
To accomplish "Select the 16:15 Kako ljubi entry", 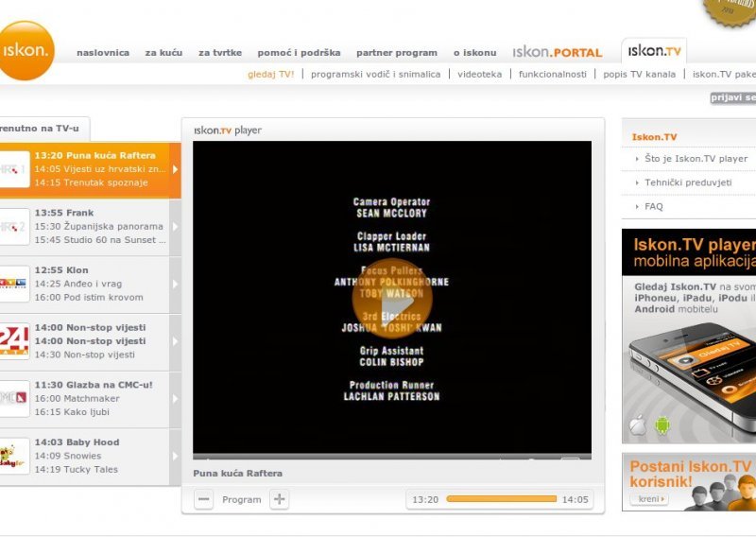I will pyautogui.click(x=72, y=412).
